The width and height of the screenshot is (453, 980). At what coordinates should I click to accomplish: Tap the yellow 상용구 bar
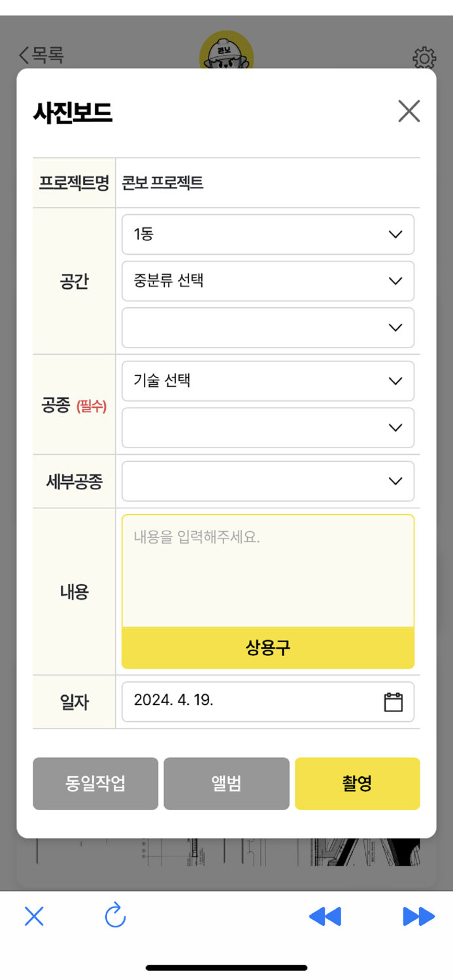tap(267, 647)
